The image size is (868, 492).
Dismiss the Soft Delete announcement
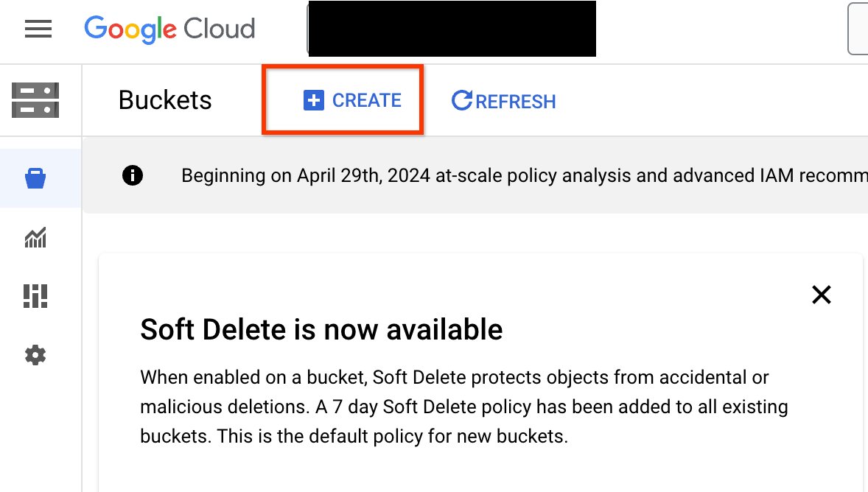[x=821, y=294]
